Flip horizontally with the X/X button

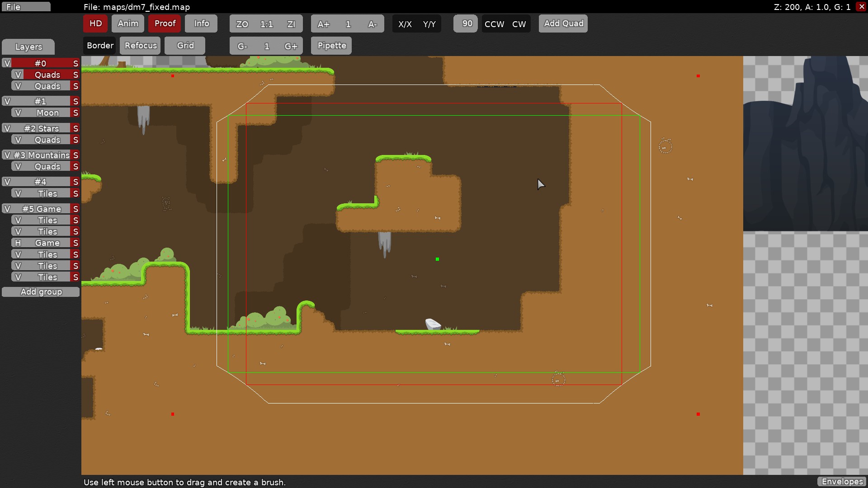405,24
